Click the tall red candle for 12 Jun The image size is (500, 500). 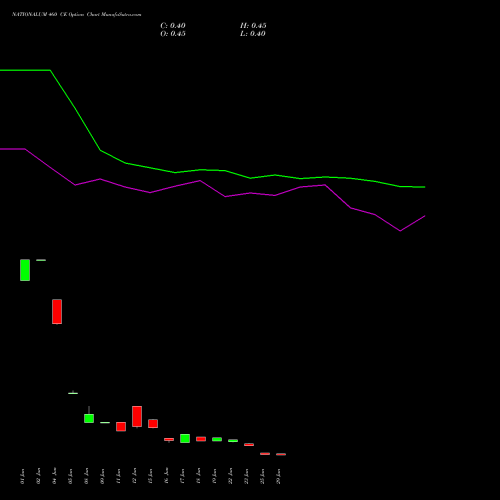(x=137, y=416)
